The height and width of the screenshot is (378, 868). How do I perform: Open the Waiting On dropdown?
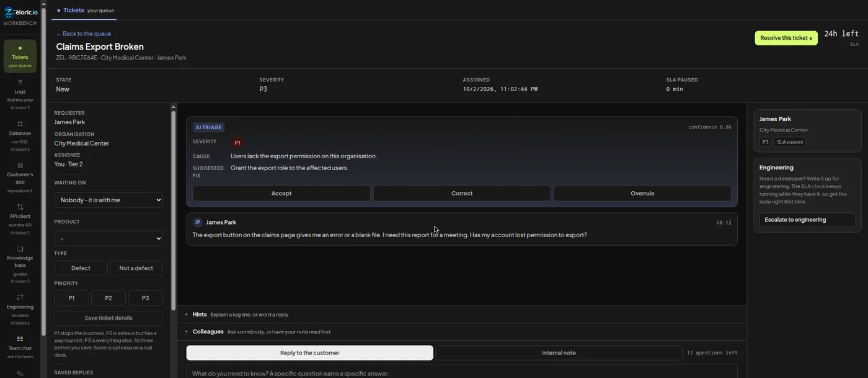tap(108, 200)
